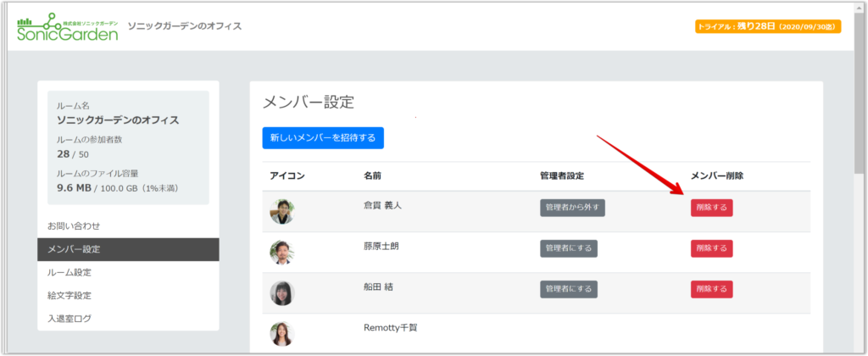Open Remotty千賀's avatar icon

pos(281,334)
